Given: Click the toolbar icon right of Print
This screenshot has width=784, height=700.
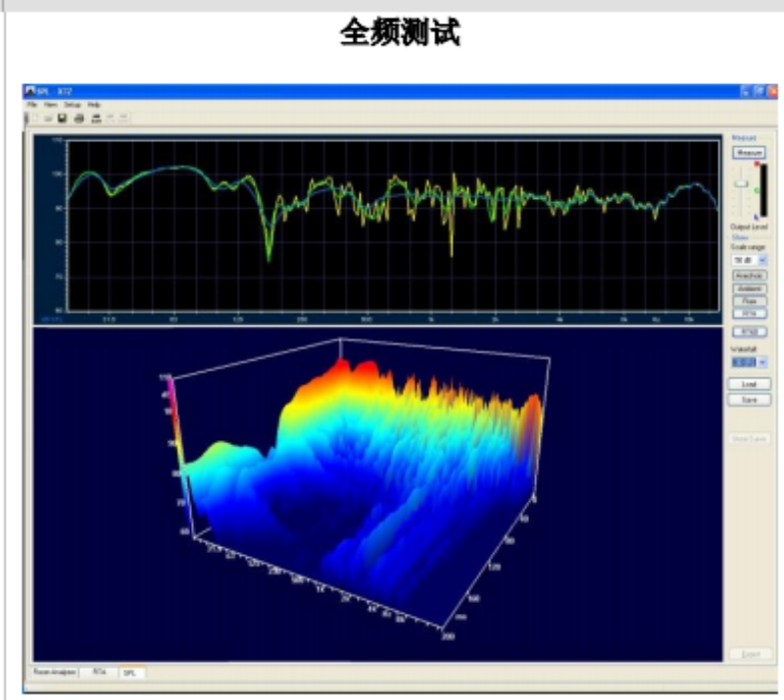Looking at the screenshot, I should pyautogui.click(x=95, y=119).
